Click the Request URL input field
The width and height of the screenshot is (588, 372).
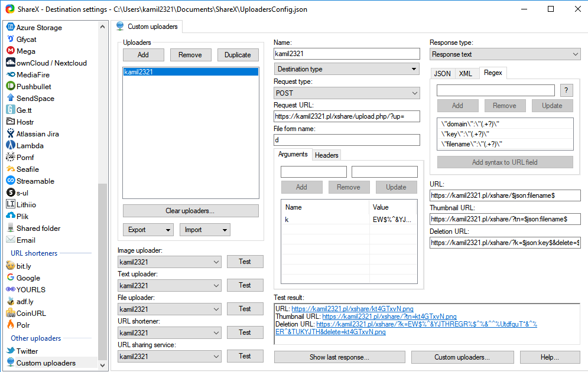pos(346,116)
